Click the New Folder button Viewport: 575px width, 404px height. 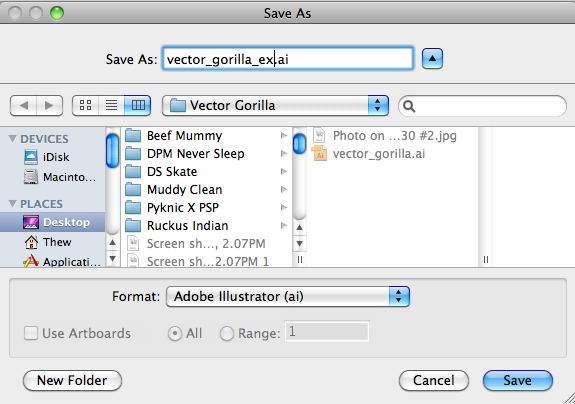pyautogui.click(x=72, y=381)
